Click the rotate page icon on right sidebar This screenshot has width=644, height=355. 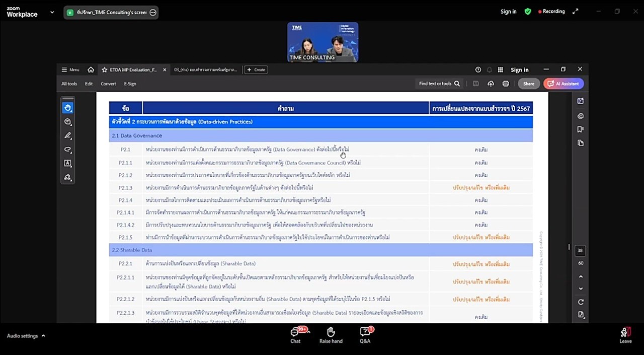tap(581, 302)
